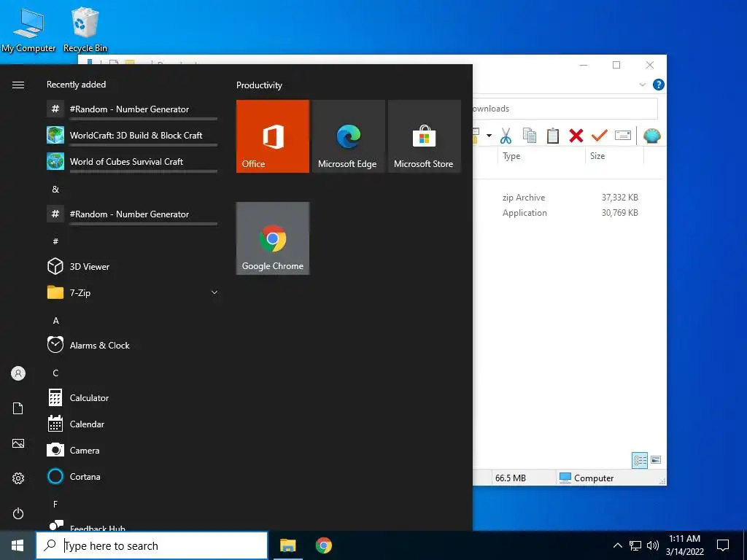Viewport: 747px width, 560px height.
Task: Click the shell icon in Explorer toolbar
Action: [651, 136]
